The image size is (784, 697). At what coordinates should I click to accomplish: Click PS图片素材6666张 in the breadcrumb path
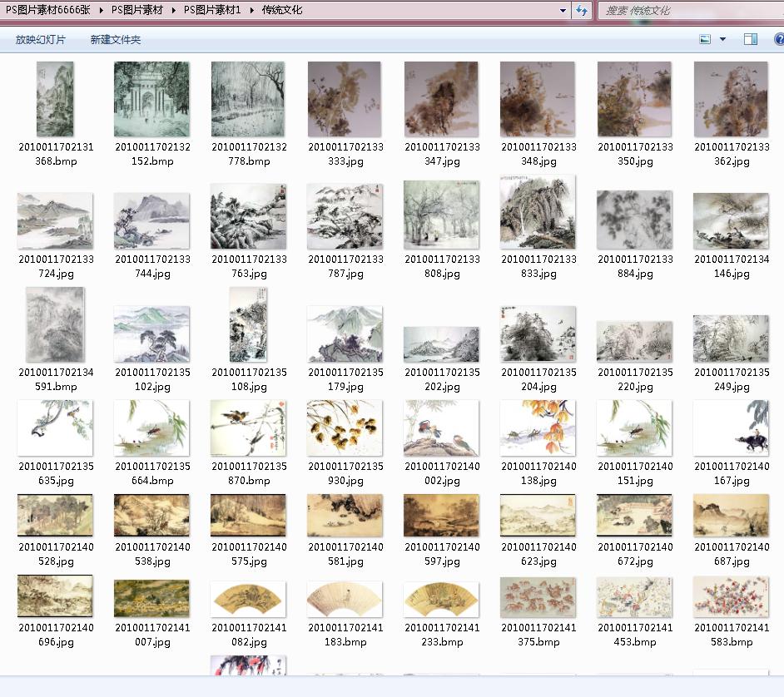[47, 11]
